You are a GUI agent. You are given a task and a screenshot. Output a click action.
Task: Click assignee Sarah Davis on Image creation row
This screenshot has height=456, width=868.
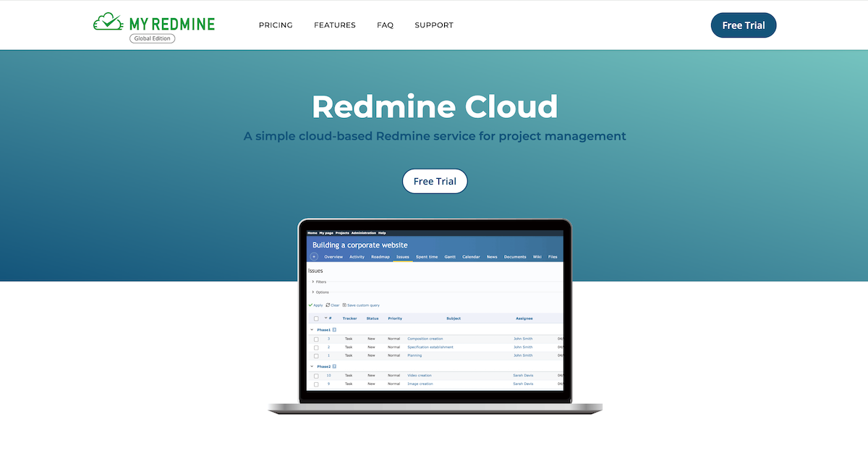524,384
